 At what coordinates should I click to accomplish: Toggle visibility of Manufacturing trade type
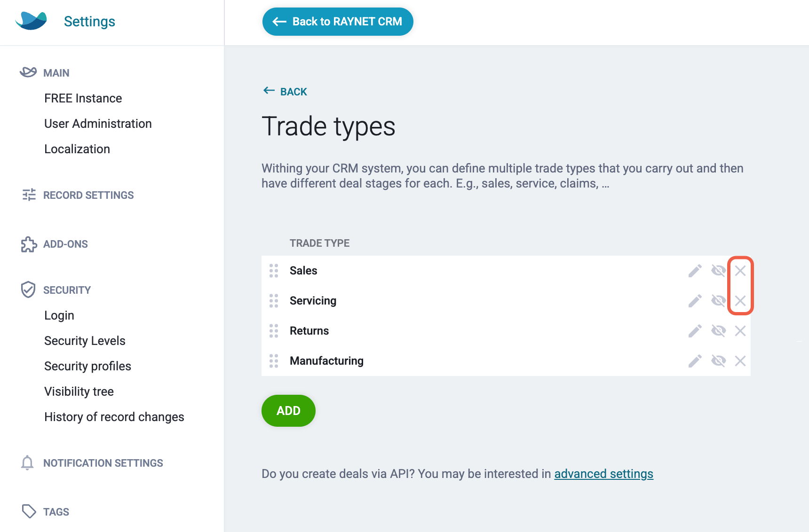click(x=718, y=361)
